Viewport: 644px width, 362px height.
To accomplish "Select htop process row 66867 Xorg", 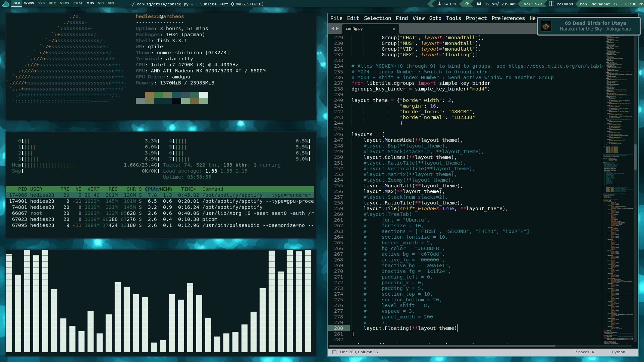I will [x=160, y=213].
